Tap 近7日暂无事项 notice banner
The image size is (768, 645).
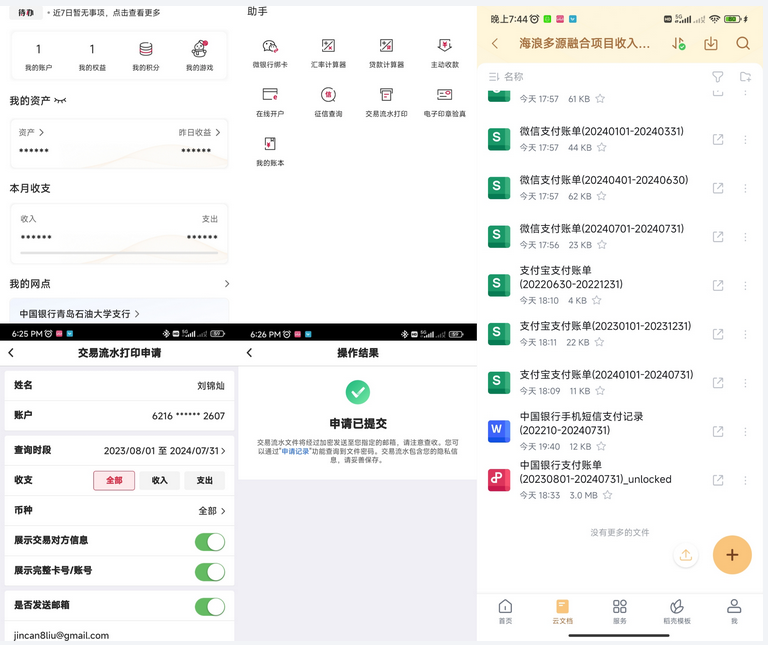tap(106, 13)
